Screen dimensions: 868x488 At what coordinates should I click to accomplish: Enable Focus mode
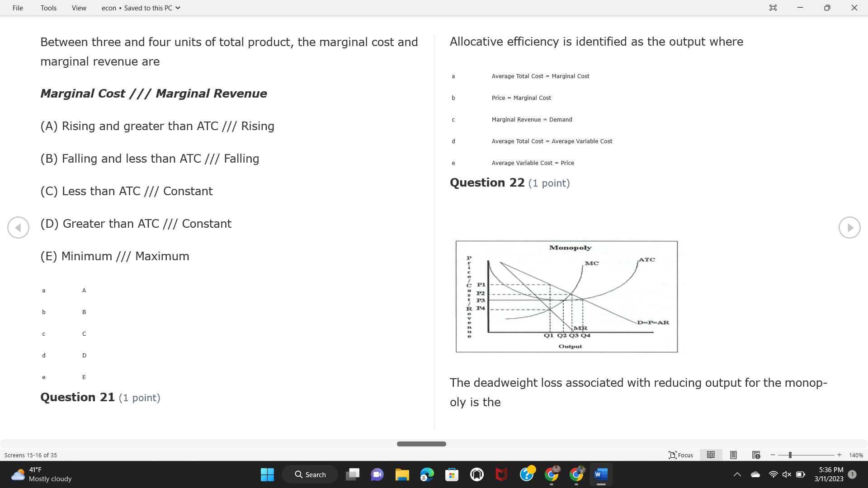coord(680,455)
